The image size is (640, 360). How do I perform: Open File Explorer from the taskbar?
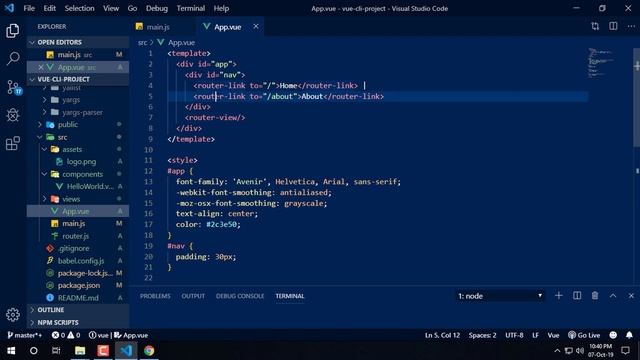(x=80, y=351)
